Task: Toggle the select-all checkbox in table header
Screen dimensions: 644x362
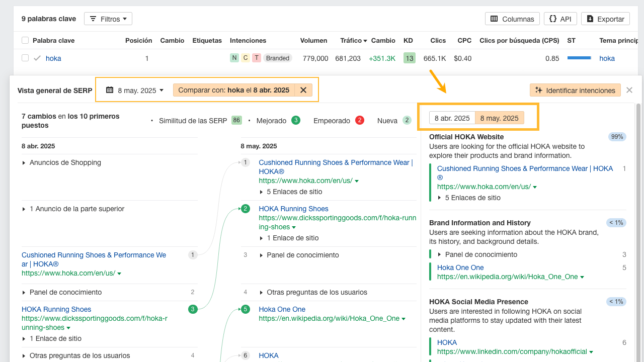Action: (25, 40)
